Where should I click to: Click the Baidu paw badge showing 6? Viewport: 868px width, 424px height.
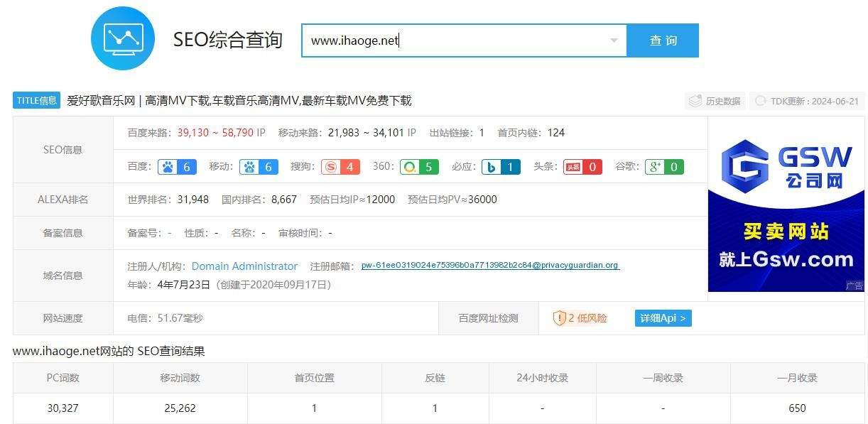pos(177,167)
